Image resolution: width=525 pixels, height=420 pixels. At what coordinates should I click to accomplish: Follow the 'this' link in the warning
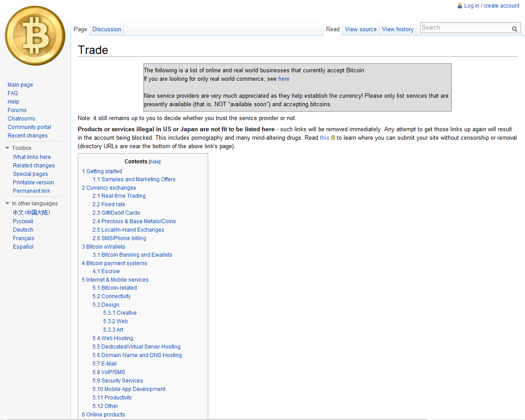(324, 138)
